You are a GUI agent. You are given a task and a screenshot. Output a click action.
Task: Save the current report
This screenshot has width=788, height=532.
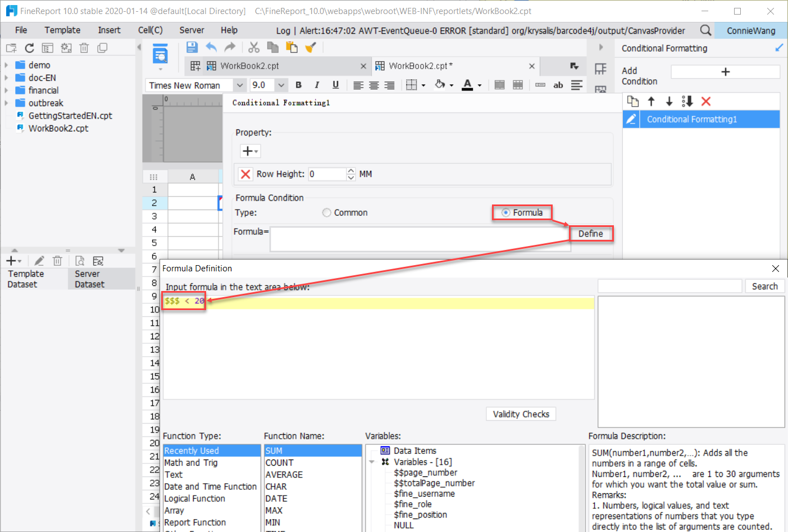(192, 47)
